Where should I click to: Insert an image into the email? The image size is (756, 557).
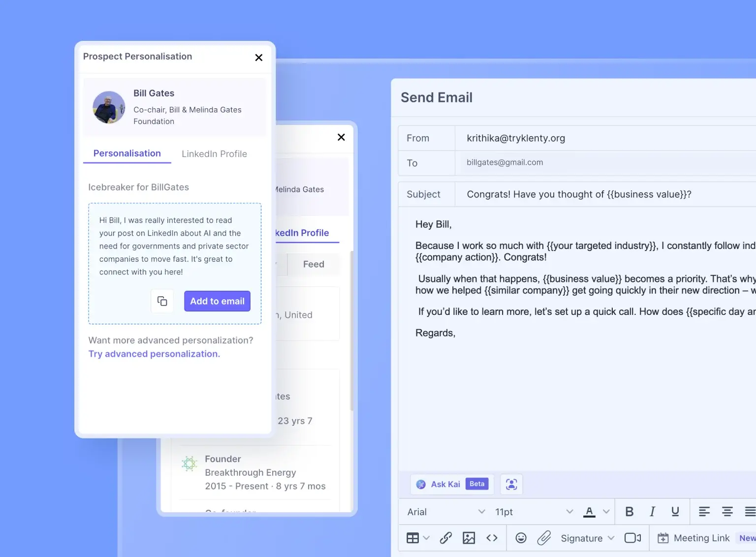click(469, 538)
